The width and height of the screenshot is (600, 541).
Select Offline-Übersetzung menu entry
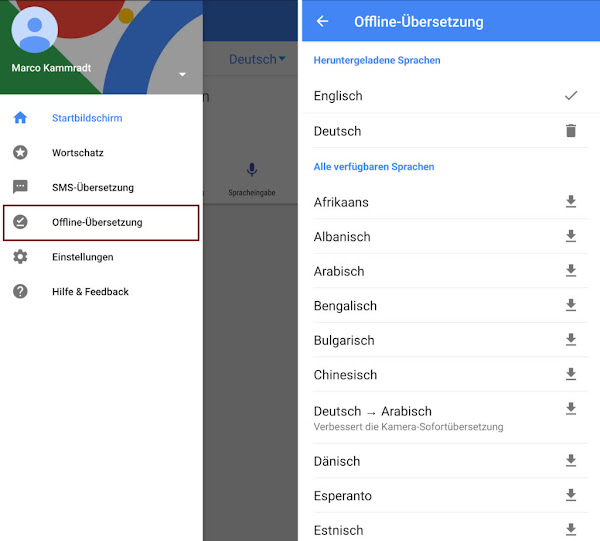pyautogui.click(x=101, y=223)
